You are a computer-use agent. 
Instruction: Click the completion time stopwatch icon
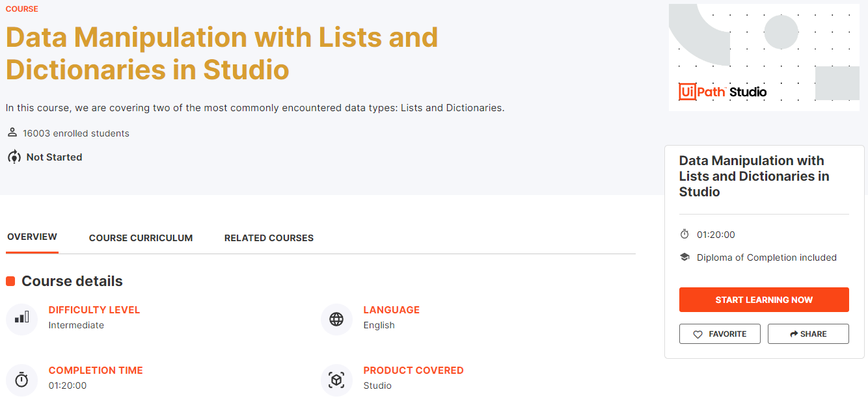pyautogui.click(x=21, y=380)
